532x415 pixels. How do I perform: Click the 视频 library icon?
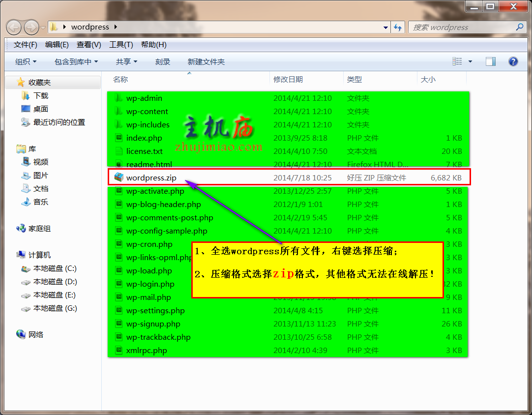26,162
